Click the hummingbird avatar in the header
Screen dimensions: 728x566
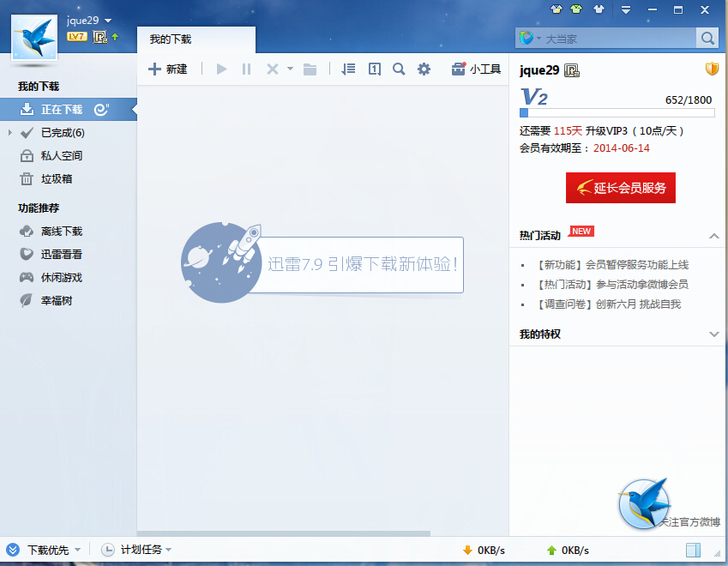pos(34,37)
